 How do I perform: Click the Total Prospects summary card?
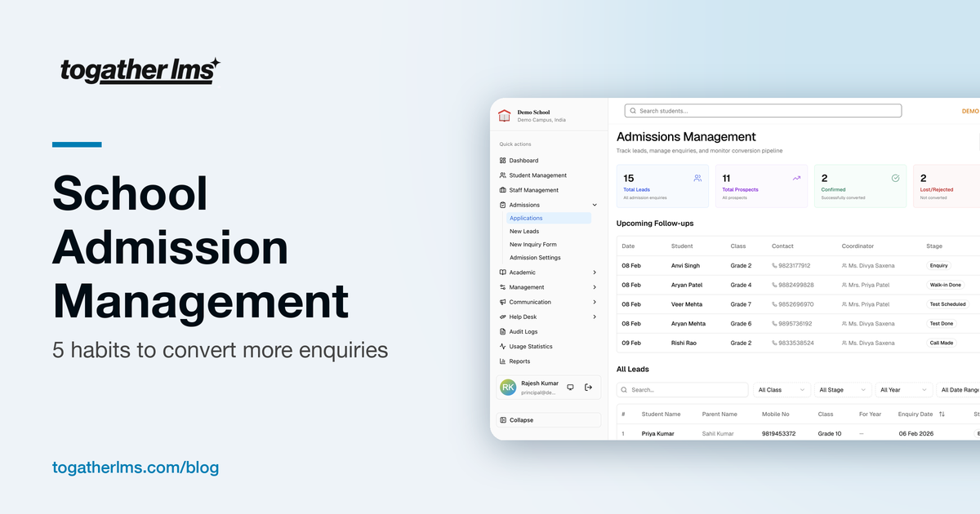[761, 186]
